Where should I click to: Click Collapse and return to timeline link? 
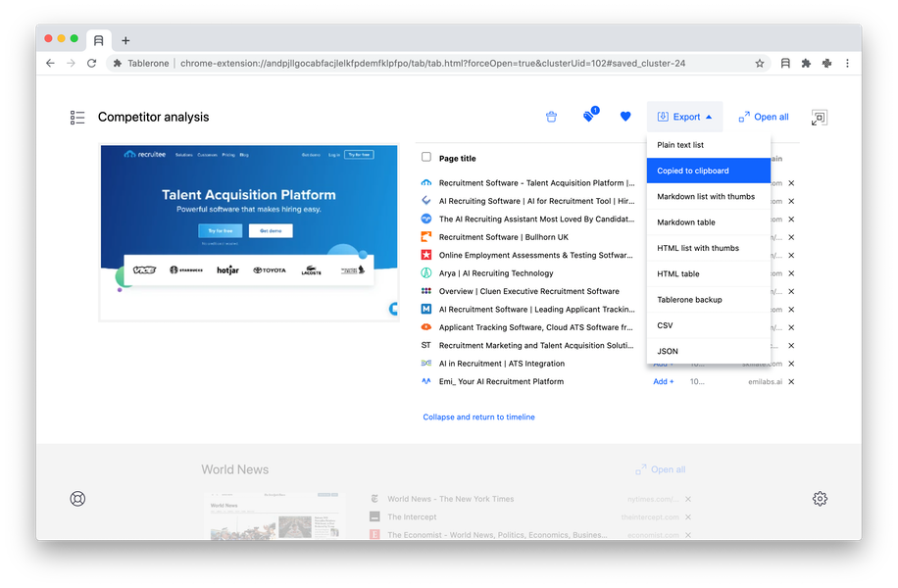(x=478, y=417)
